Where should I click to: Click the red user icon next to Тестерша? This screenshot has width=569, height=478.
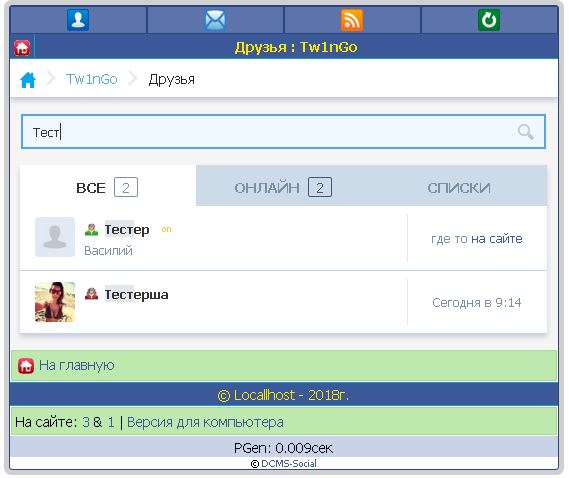tap(91, 294)
